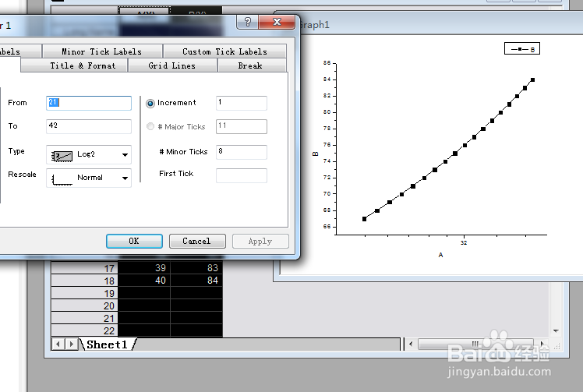Click the Cancel button

click(197, 241)
